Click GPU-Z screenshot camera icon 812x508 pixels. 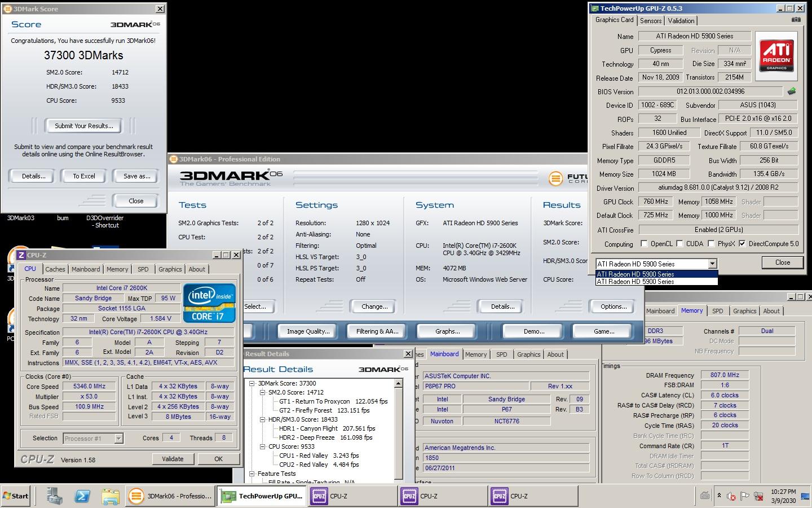coord(796,20)
